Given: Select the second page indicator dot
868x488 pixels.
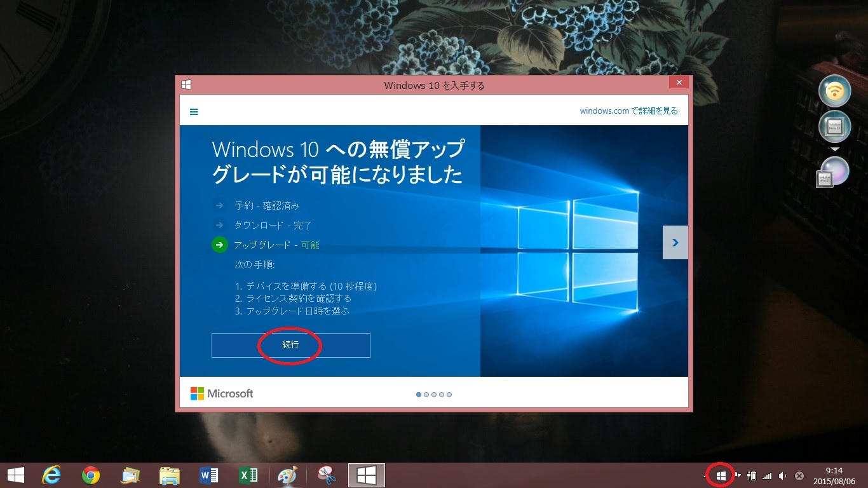Looking at the screenshot, I should click(x=426, y=395).
